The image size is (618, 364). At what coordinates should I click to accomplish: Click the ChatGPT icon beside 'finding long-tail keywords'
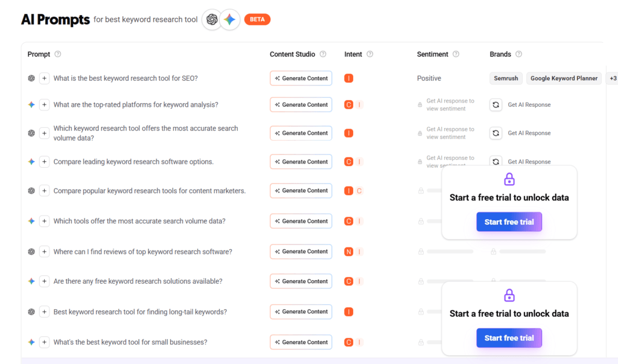tap(31, 312)
